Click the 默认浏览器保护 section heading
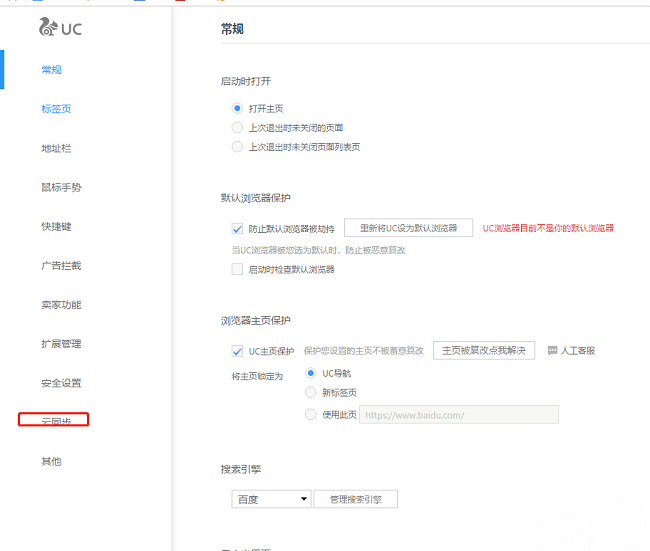The height and width of the screenshot is (551, 650). 256,198
